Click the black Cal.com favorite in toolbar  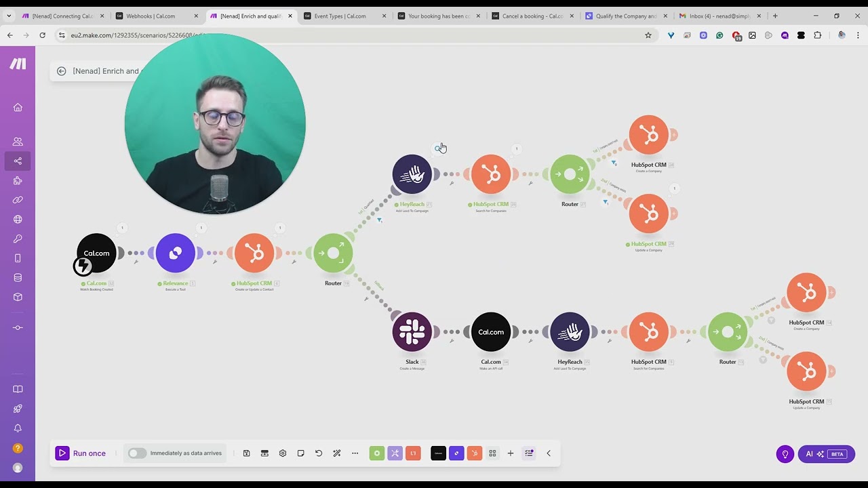point(439,453)
